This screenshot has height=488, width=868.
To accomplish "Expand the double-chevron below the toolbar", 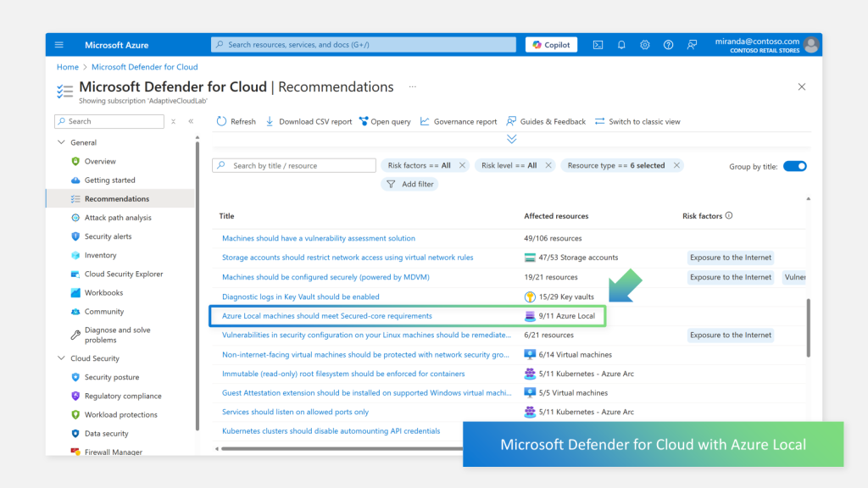I will coord(511,139).
